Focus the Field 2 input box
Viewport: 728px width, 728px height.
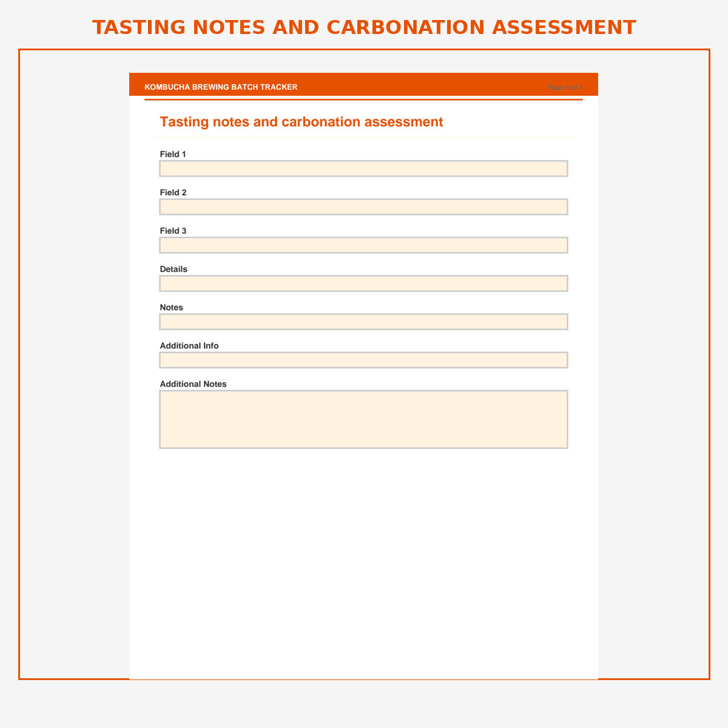tap(363, 207)
